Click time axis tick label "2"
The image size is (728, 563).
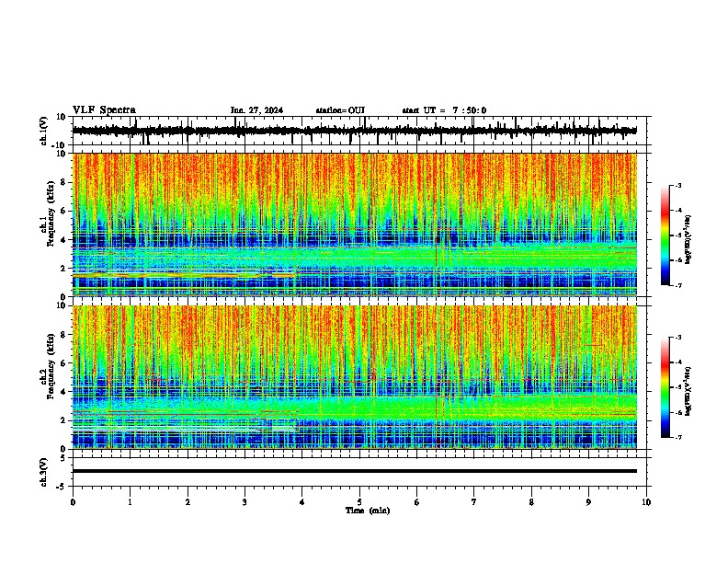coord(188,502)
